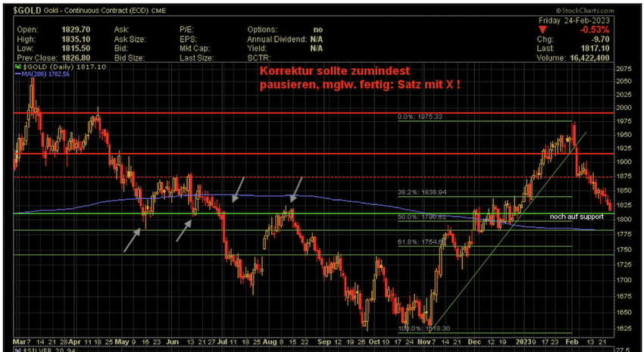This screenshot has height=352, width=644.
Task: Click the percent change -0.53%
Action: pyautogui.click(x=595, y=30)
